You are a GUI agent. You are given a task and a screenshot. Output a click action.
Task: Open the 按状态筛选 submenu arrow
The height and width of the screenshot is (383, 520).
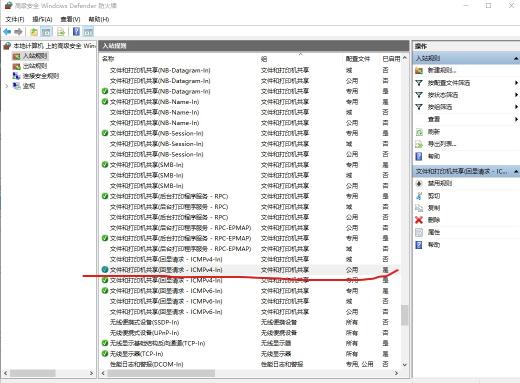pos(516,95)
